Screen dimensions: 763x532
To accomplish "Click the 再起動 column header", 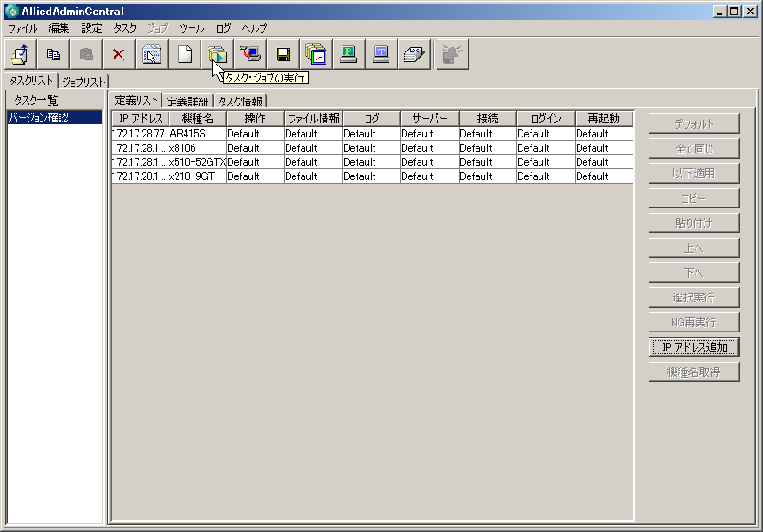I will click(x=604, y=119).
